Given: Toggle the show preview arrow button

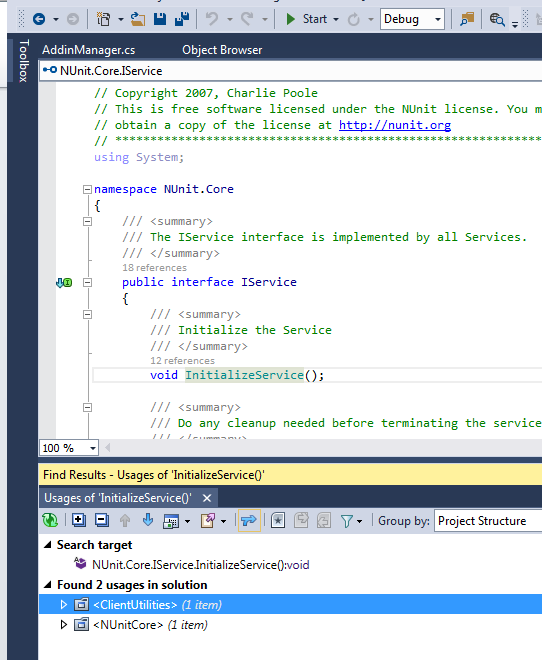Looking at the screenshot, I should [x=249, y=520].
